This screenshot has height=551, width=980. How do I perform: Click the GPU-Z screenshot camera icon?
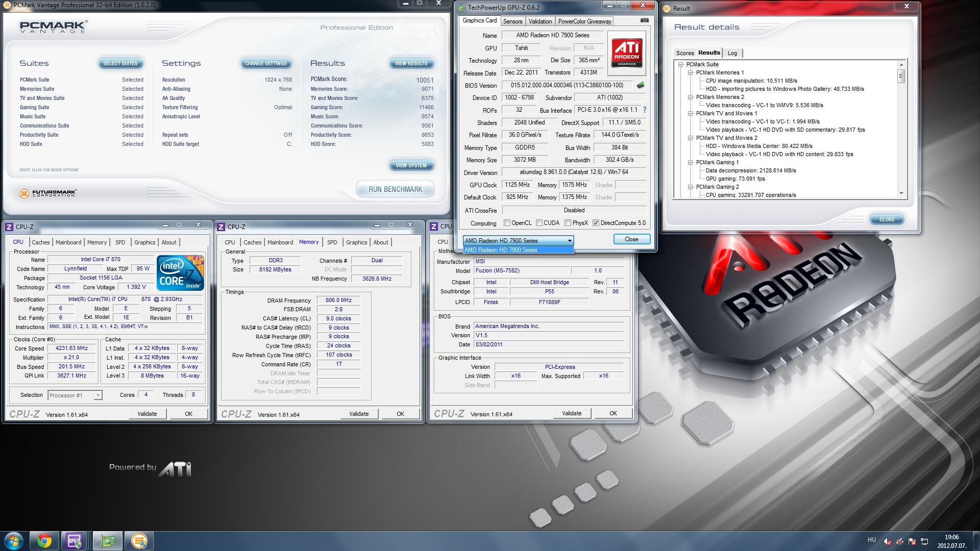click(645, 21)
